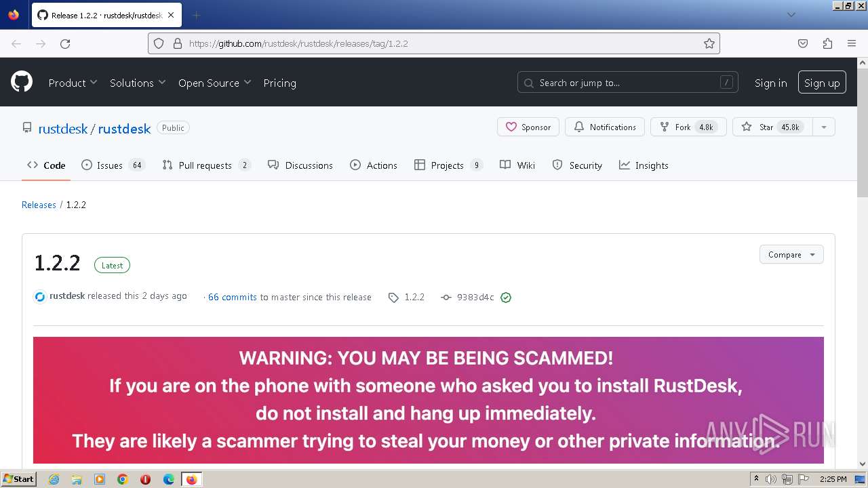Image resolution: width=868 pixels, height=488 pixels.
Task: Open the rustdesk repository name link
Action: [x=124, y=128]
